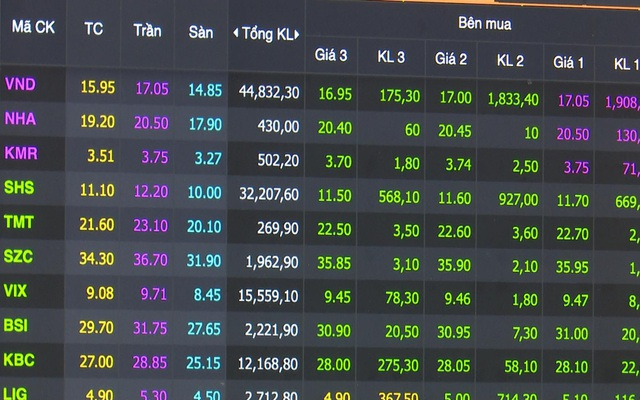The height and width of the screenshot is (400, 640).
Task: Click VND Giá 3 bid 16.95
Action: coord(335,94)
